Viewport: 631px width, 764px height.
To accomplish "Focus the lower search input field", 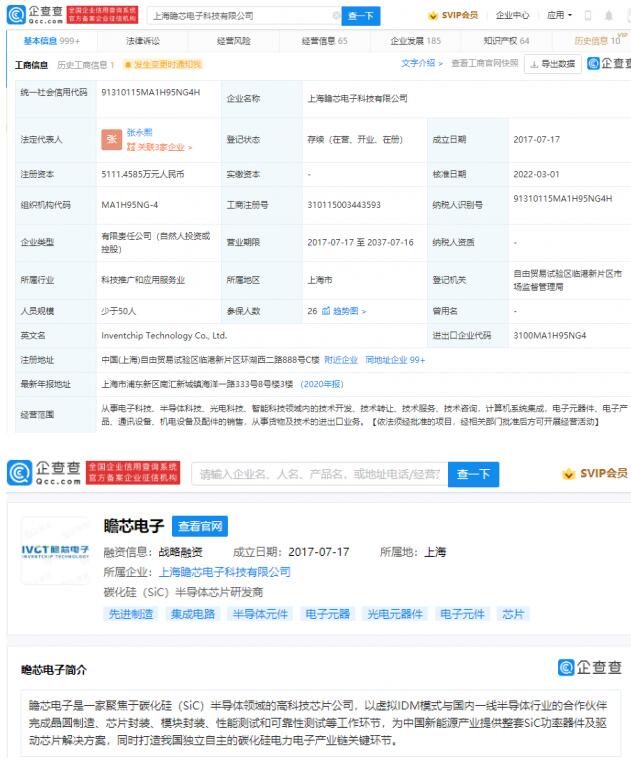I will click(320, 474).
